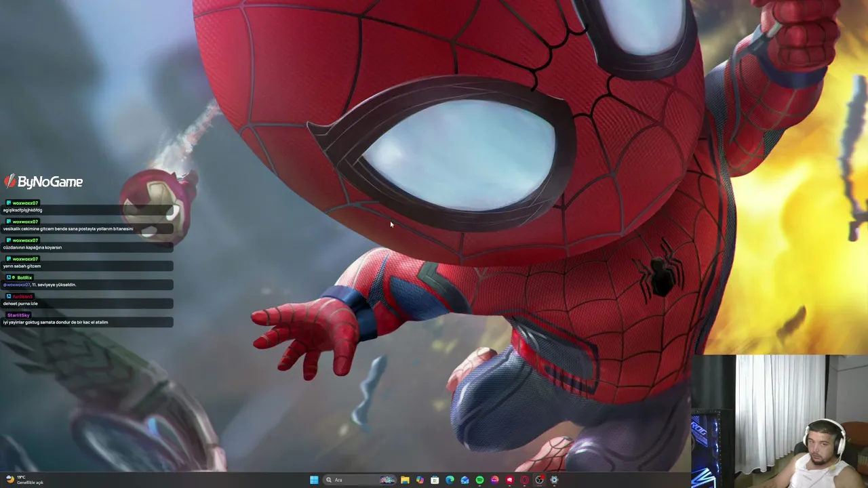The width and height of the screenshot is (868, 488).
Task: Click the search highlight image in search box
Action: [x=387, y=480]
